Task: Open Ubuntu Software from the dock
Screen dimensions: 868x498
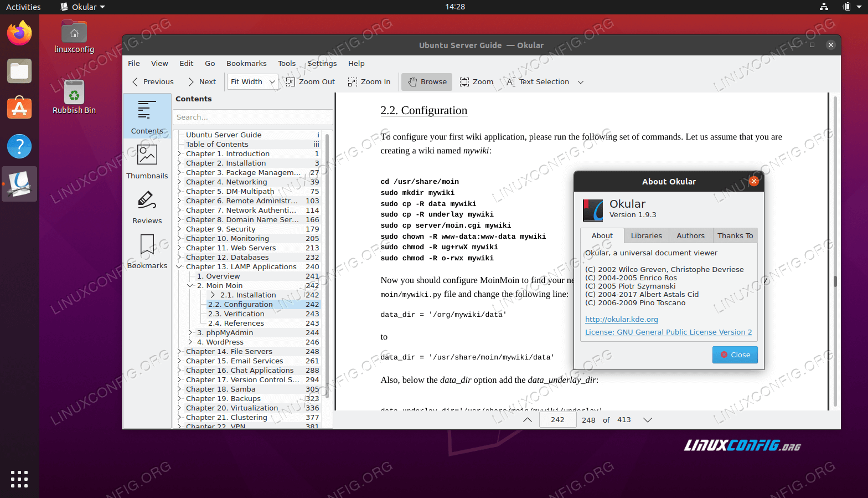Action: 19,109
